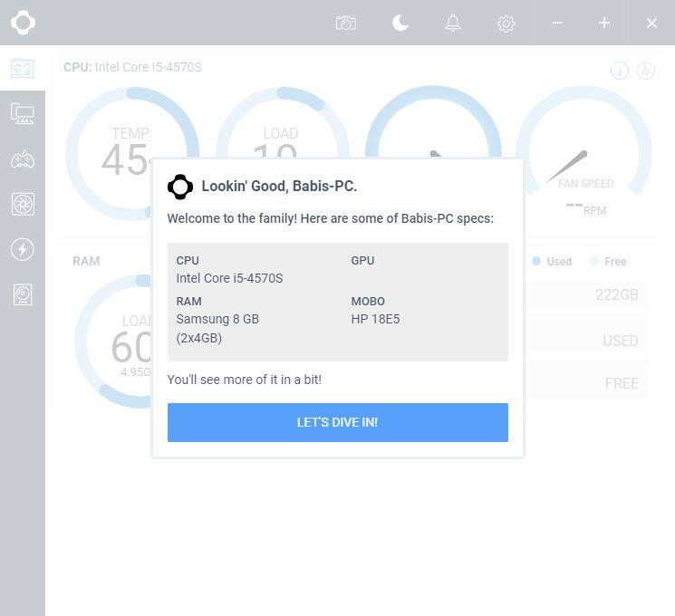Expand the window with the plus icon
Screen dimensions: 675x616
[x=604, y=23]
